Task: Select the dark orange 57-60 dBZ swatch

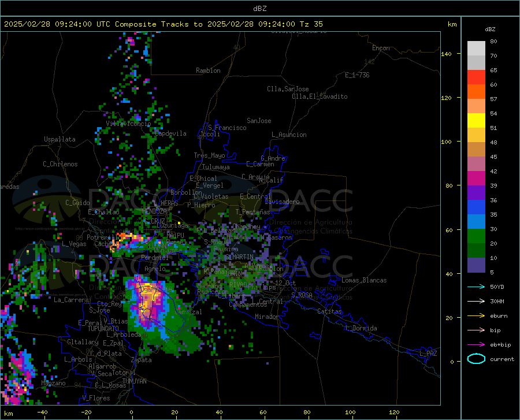Action: pyautogui.click(x=476, y=92)
